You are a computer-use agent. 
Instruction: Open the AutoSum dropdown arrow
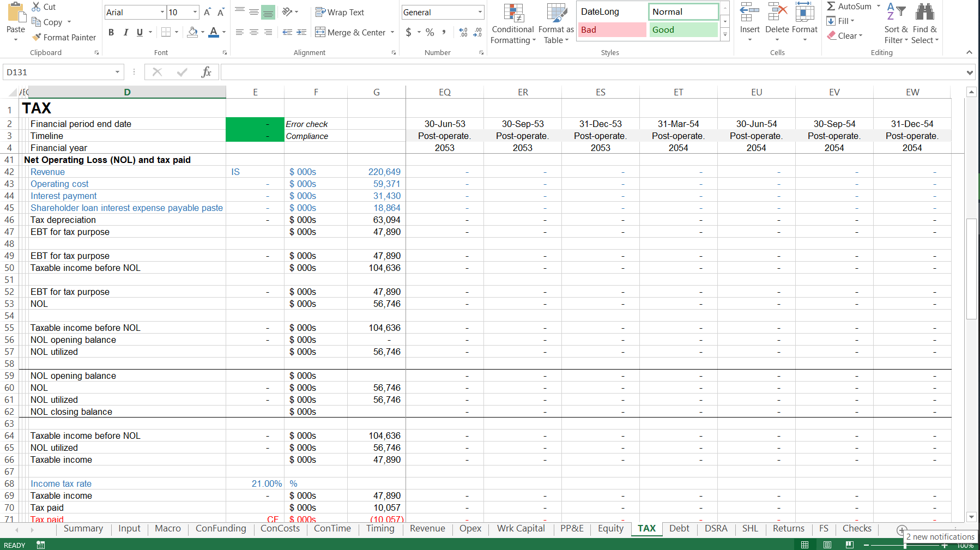(x=878, y=6)
